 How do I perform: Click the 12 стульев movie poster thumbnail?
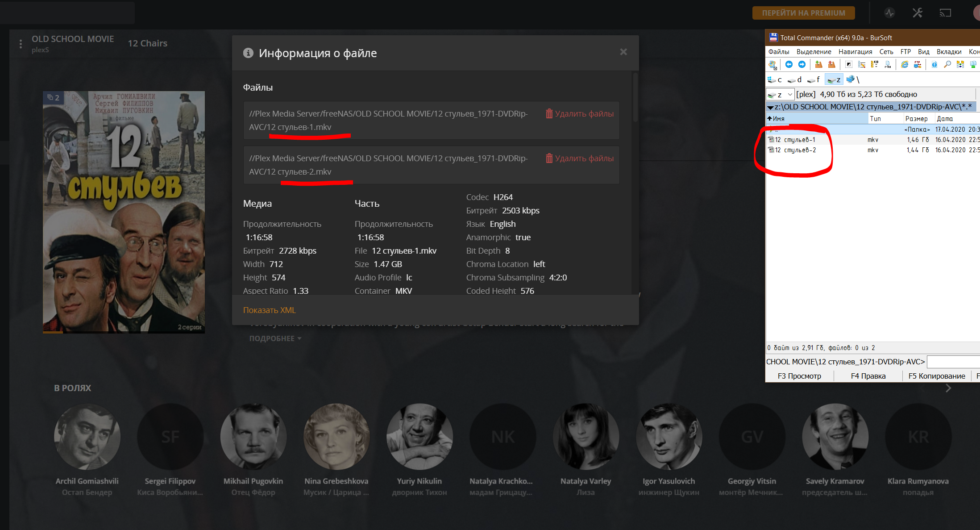pos(124,212)
